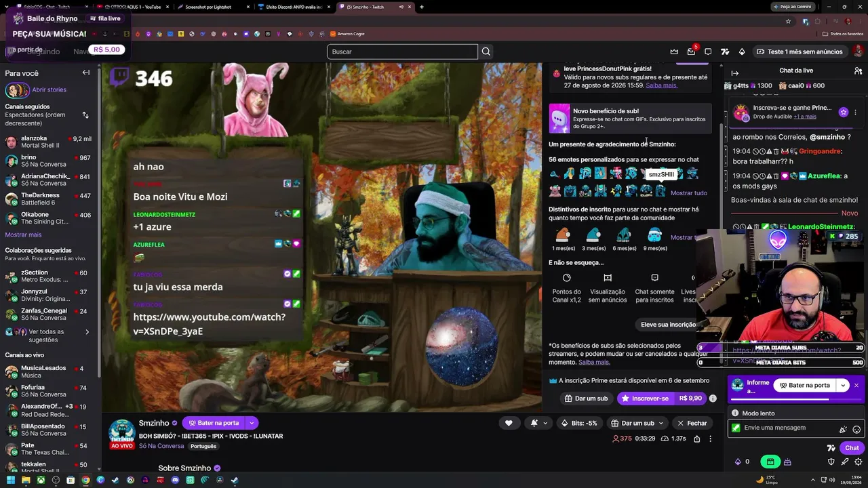The height and width of the screenshot is (488, 868).
Task: Open stream more options three dots
Action: pyautogui.click(x=711, y=439)
